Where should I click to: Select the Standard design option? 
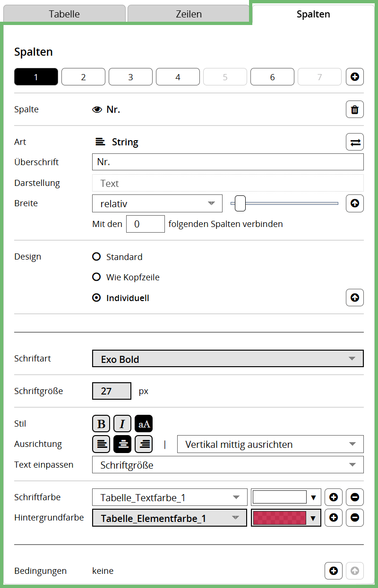point(117,257)
